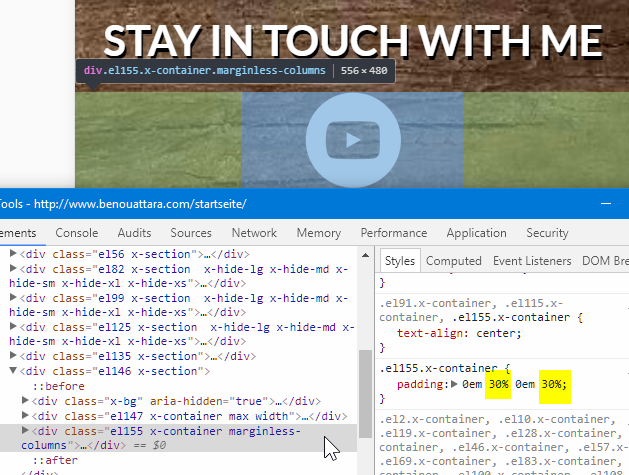Open the Memory tab

pos(318,233)
